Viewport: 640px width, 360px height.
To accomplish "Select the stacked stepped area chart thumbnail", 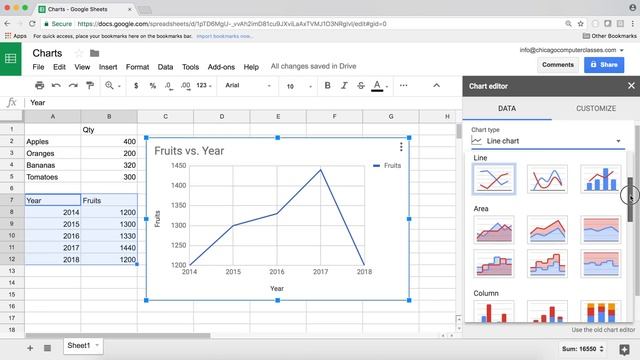I will (x=547, y=264).
